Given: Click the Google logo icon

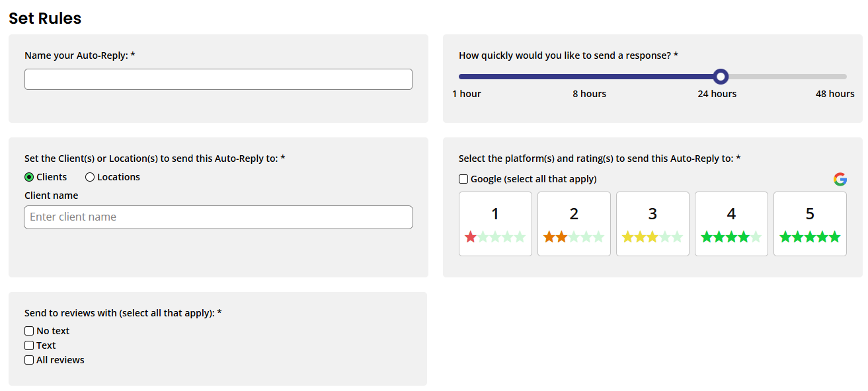Looking at the screenshot, I should [840, 179].
